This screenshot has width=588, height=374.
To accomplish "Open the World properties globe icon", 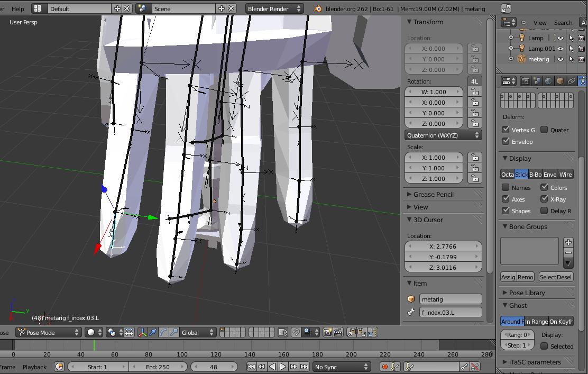I will [x=549, y=81].
